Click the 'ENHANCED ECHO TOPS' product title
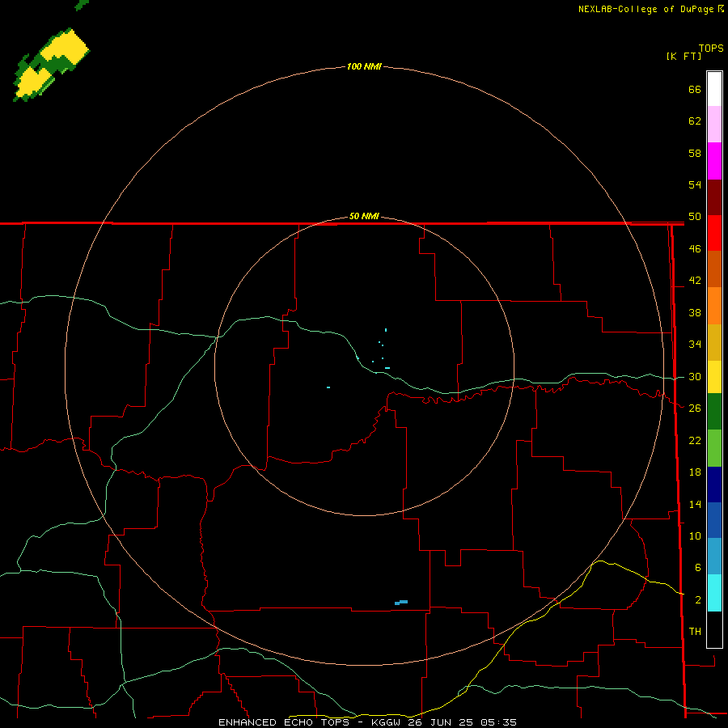 coord(284,722)
